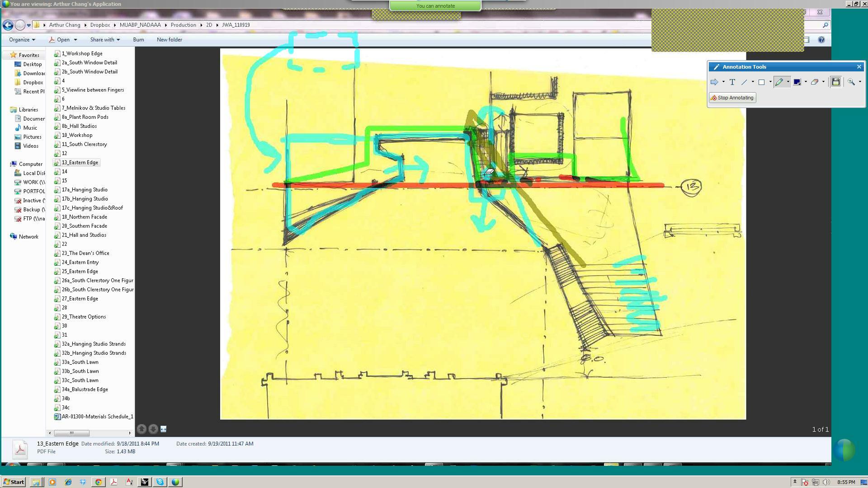Image resolution: width=868 pixels, height=488 pixels.
Task: Open arrow tool options dropdown
Action: tap(723, 82)
